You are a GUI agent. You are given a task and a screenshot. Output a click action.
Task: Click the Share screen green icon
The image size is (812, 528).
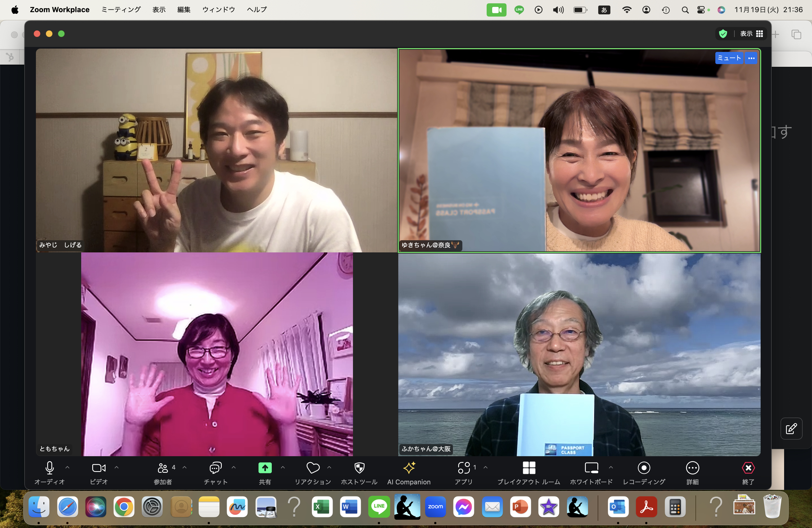tap(265, 468)
